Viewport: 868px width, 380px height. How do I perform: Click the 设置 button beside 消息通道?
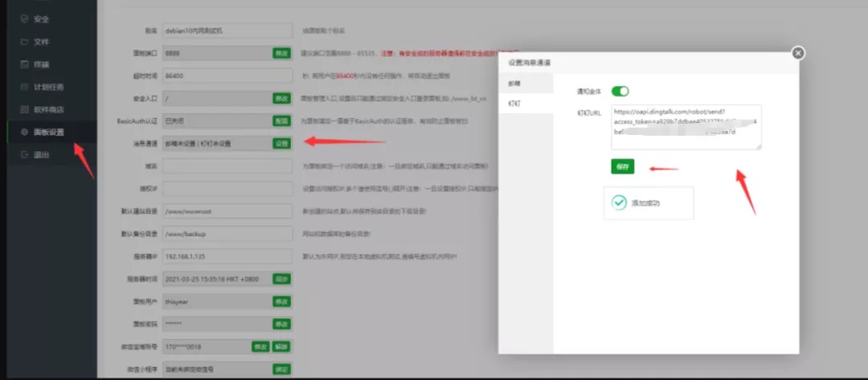[x=281, y=143]
